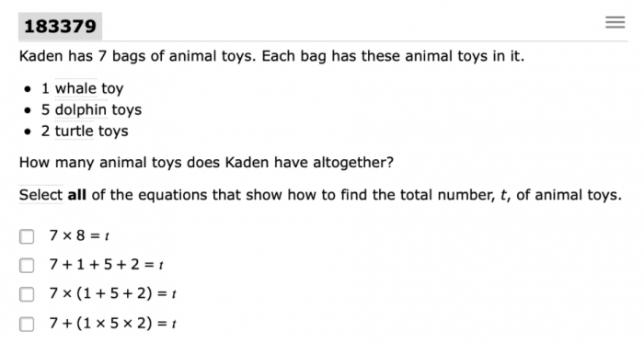This screenshot has height=343, width=644.
Task: Click the underlined word dolphin
Action: tap(81, 109)
